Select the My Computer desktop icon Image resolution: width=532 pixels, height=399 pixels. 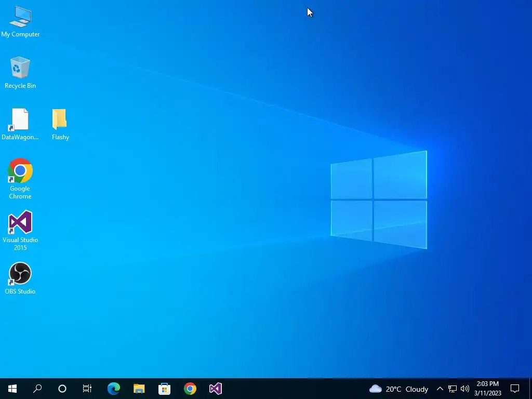(x=20, y=21)
